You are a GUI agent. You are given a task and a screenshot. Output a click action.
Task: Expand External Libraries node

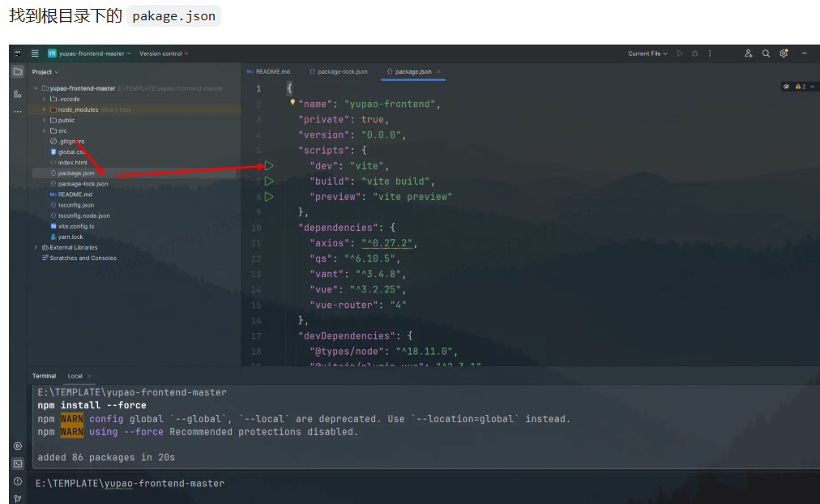coord(36,247)
